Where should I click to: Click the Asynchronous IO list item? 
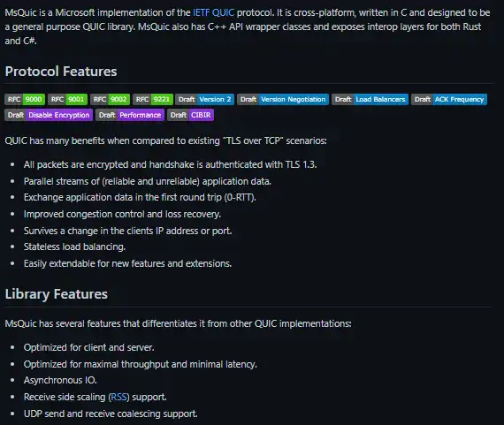pyautogui.click(x=60, y=380)
